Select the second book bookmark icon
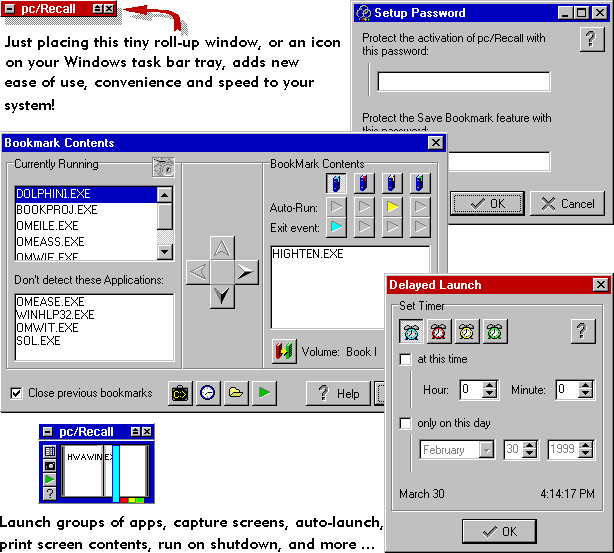 tap(364, 183)
